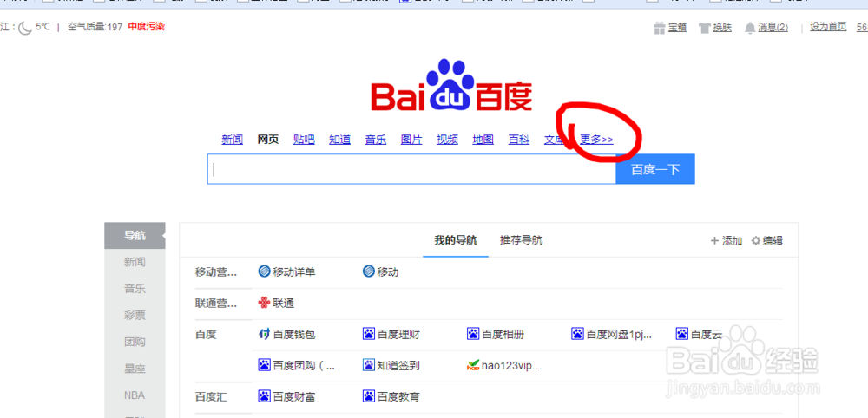Click the 移动营... category label
The image size is (868, 418).
pyautogui.click(x=216, y=272)
